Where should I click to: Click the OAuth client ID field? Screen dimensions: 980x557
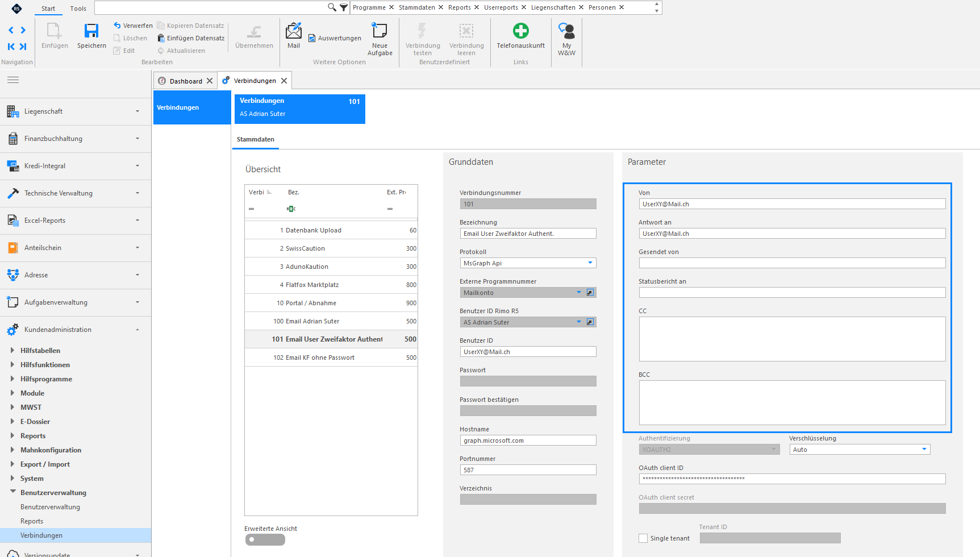pyautogui.click(x=792, y=479)
